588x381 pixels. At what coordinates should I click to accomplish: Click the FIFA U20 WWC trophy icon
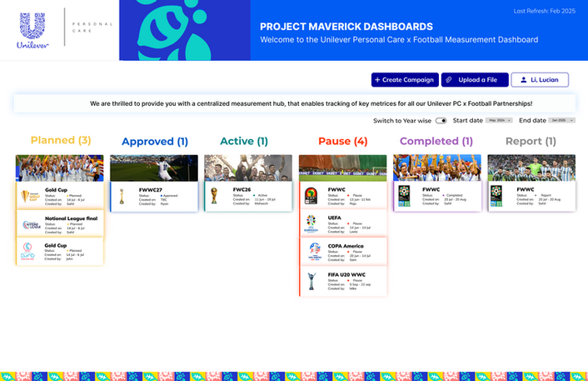point(311,281)
